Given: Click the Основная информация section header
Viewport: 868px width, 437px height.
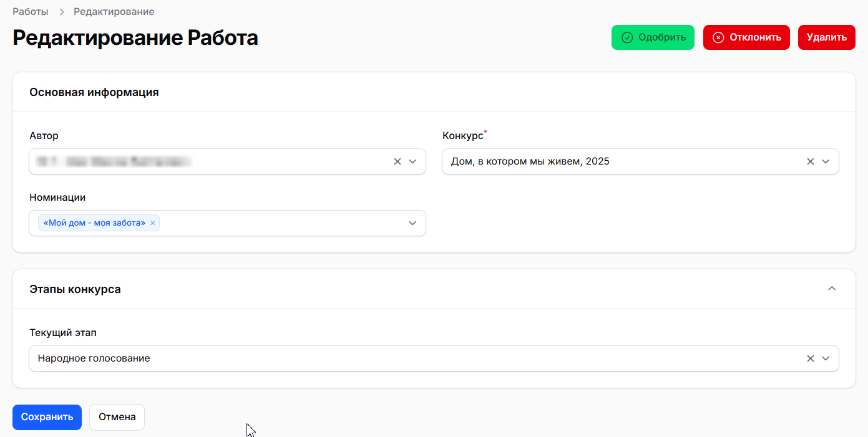Looking at the screenshot, I should [x=94, y=92].
